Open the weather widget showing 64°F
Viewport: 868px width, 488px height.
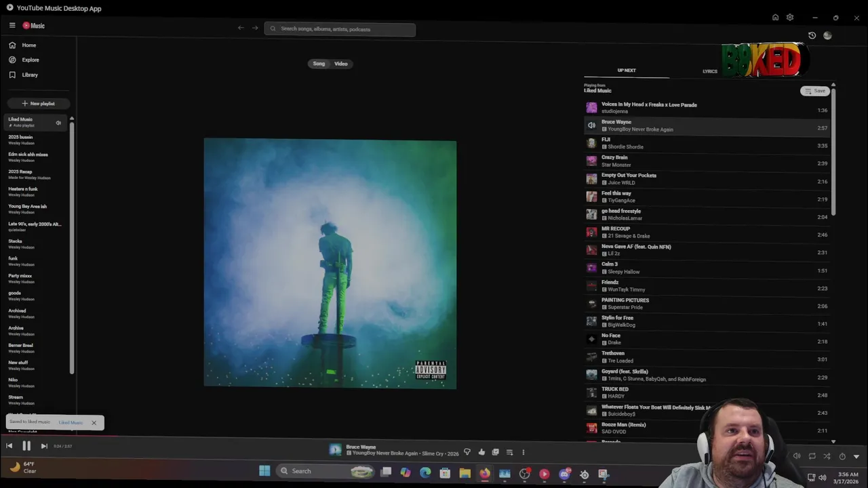point(23,468)
